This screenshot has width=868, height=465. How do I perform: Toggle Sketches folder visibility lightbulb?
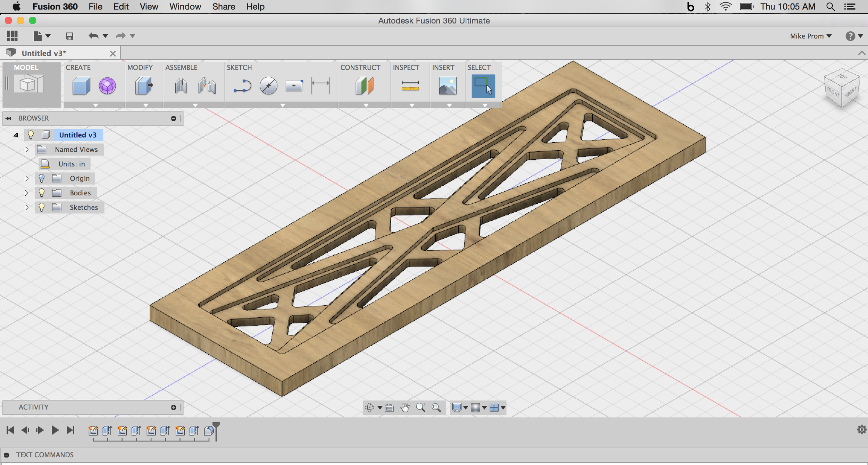pyautogui.click(x=42, y=208)
